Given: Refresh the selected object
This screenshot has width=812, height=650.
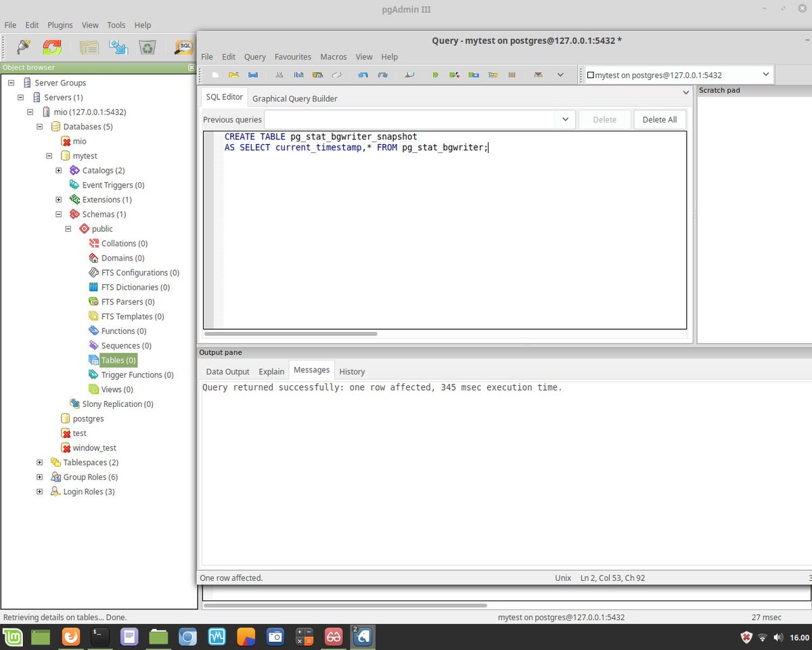Looking at the screenshot, I should tap(51, 47).
